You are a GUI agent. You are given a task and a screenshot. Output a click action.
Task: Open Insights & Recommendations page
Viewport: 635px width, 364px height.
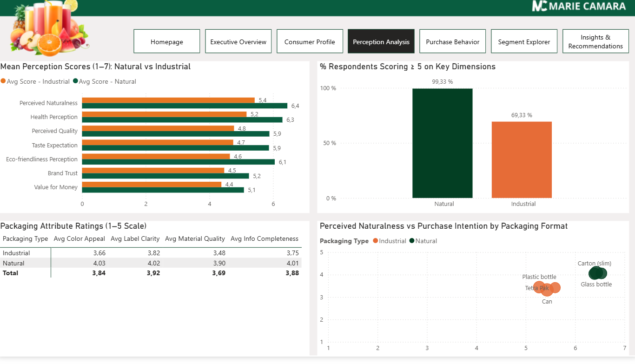tap(595, 42)
